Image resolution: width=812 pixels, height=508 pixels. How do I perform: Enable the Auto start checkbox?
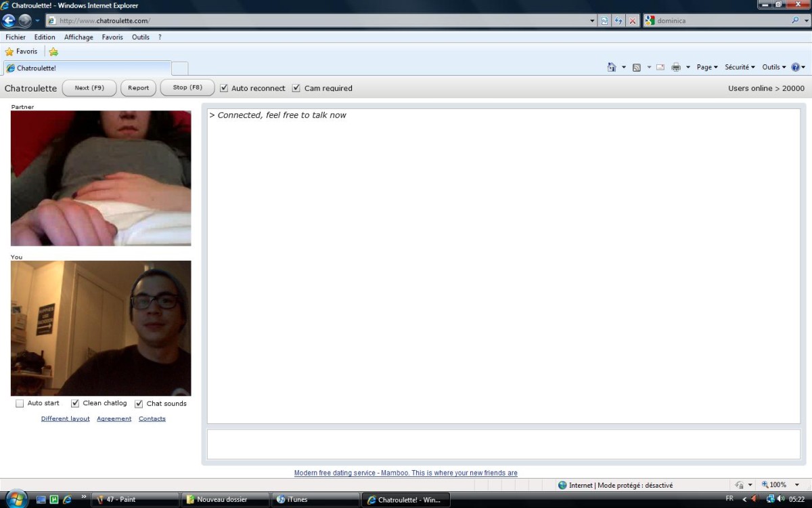click(x=20, y=404)
